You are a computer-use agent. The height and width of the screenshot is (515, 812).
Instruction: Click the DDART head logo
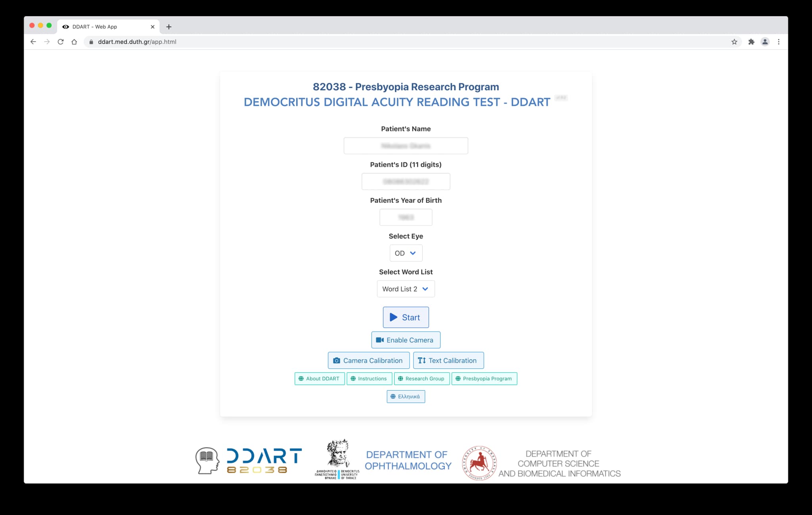207,460
